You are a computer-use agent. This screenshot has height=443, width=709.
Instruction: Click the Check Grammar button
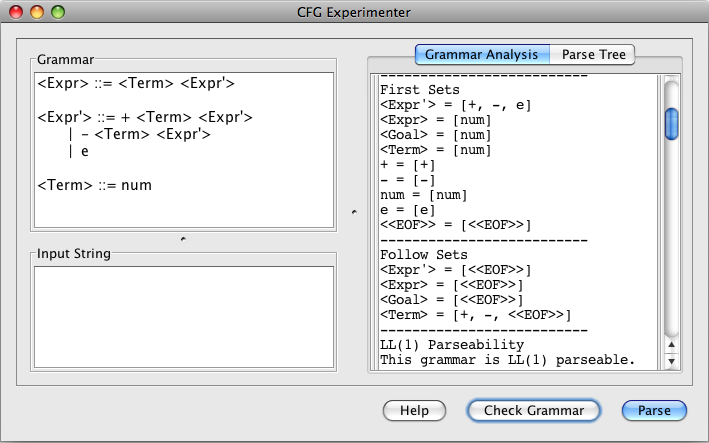(x=534, y=410)
